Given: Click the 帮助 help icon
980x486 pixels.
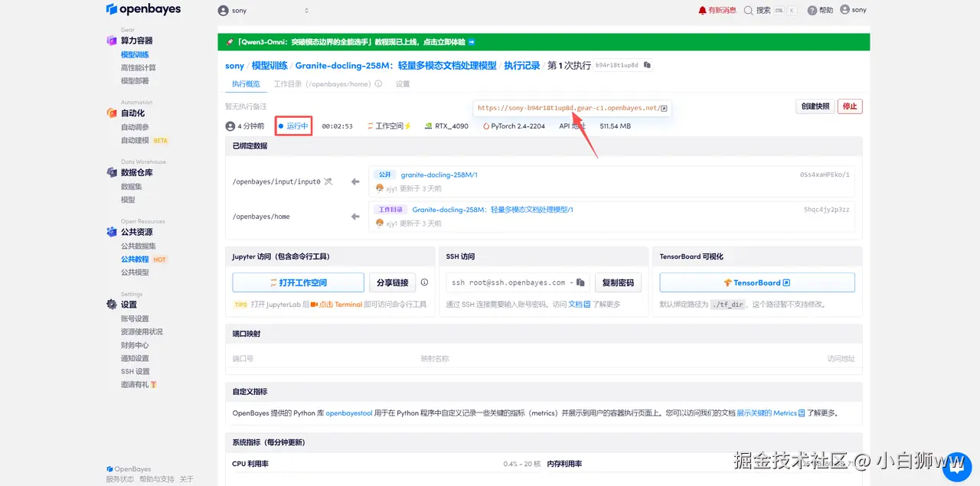Looking at the screenshot, I should pyautogui.click(x=813, y=11).
